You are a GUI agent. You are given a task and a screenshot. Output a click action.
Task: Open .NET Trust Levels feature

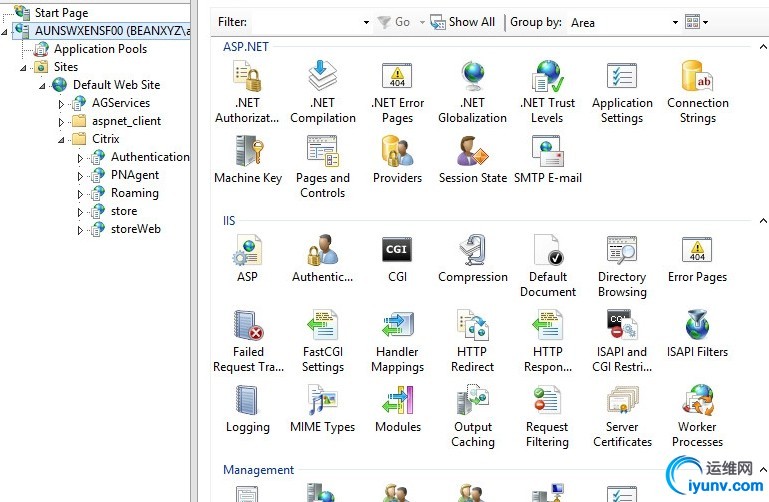(x=547, y=91)
